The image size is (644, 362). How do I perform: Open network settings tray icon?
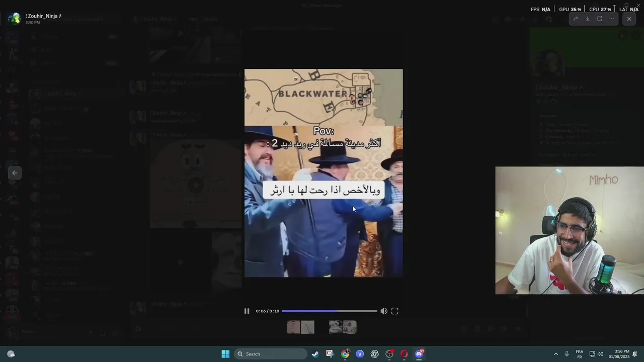point(592,354)
